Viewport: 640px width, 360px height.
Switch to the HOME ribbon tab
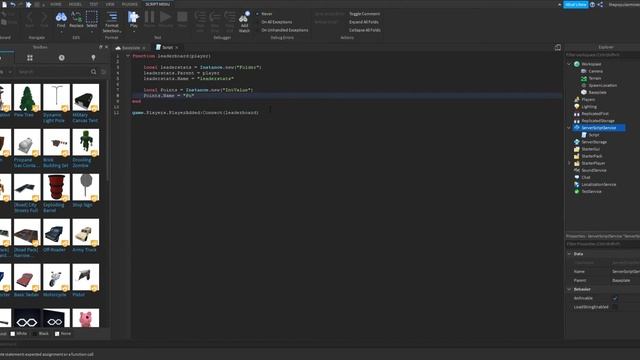point(56,4)
